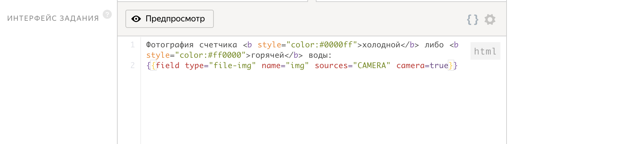This screenshot has width=644, height=144.
Task: Click the name="img" attribute
Action: [x=285, y=66]
